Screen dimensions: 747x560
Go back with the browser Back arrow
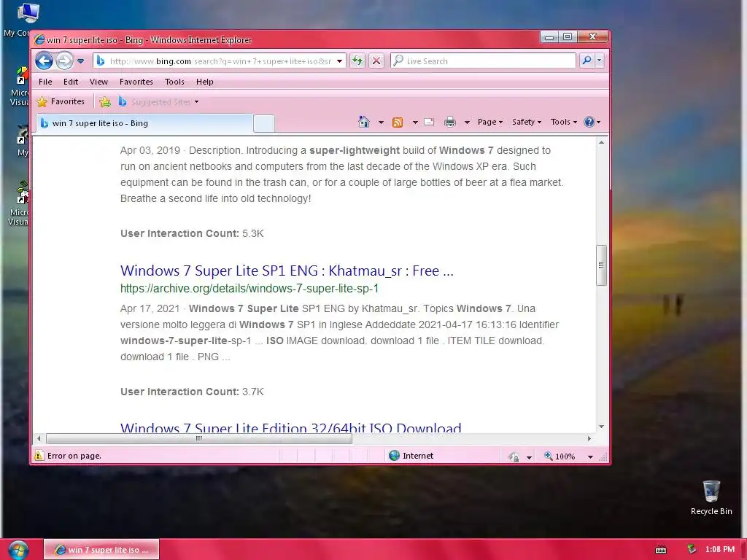tap(44, 61)
